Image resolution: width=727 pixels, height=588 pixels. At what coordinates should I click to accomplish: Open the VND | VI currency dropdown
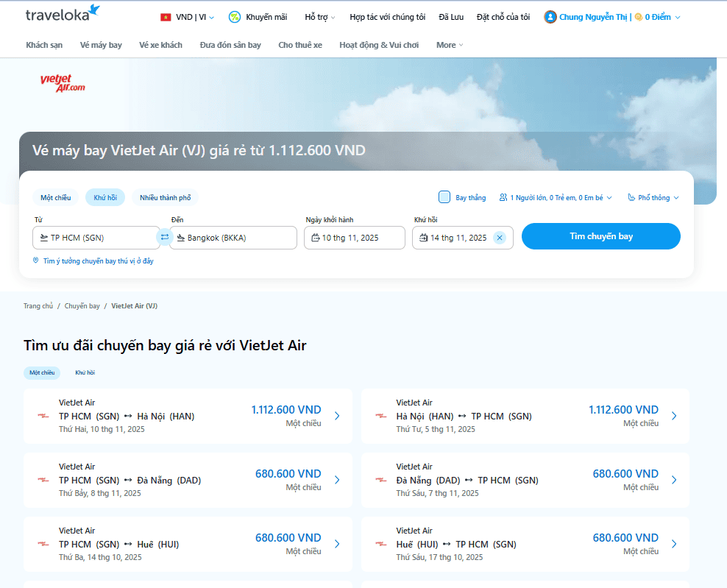[x=188, y=17]
